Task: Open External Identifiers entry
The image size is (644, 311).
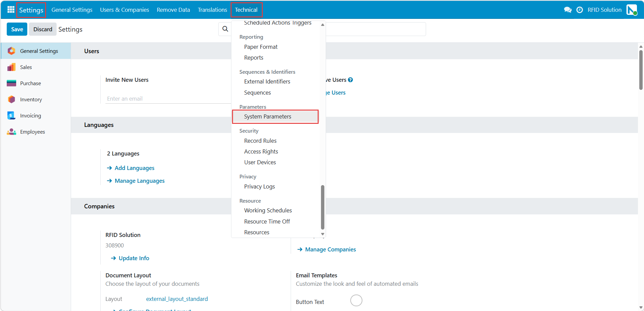Action: click(267, 81)
